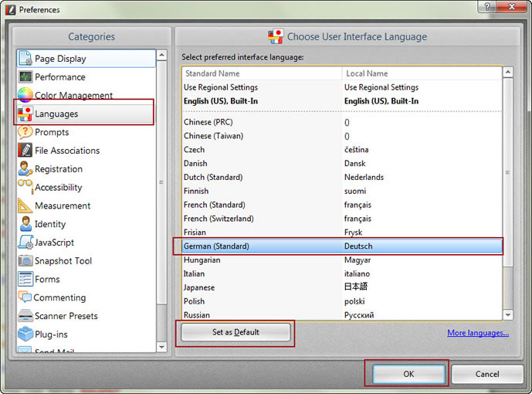532x394 pixels.
Task: Select the JavaScript category
Action: point(86,243)
